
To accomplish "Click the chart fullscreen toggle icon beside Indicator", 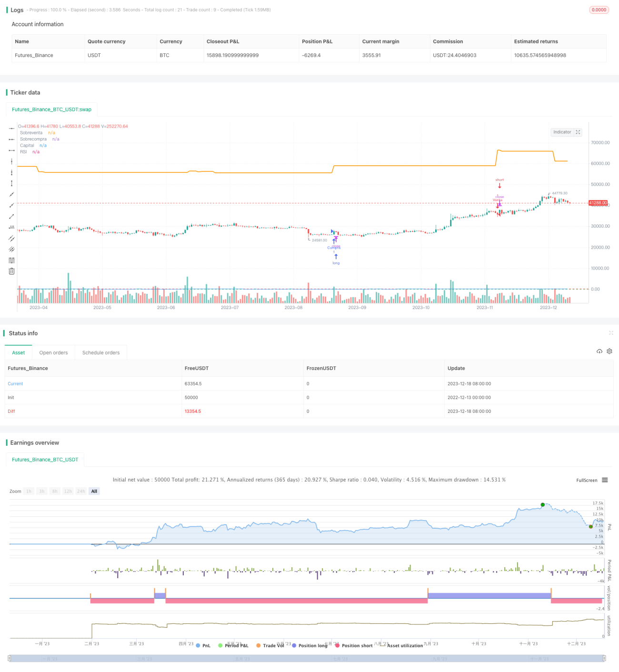I will [578, 132].
